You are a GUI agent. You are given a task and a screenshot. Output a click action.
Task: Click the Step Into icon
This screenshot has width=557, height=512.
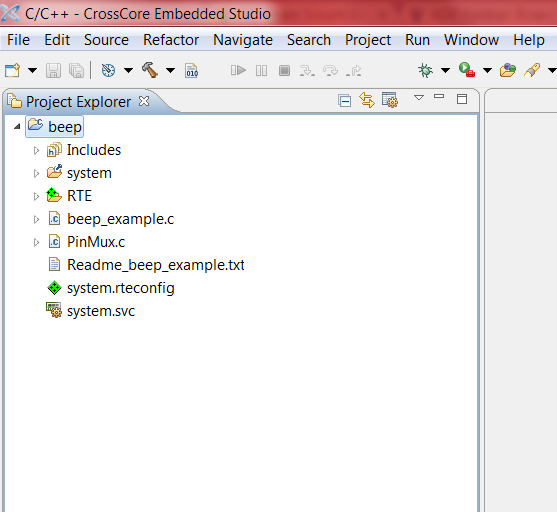307,70
